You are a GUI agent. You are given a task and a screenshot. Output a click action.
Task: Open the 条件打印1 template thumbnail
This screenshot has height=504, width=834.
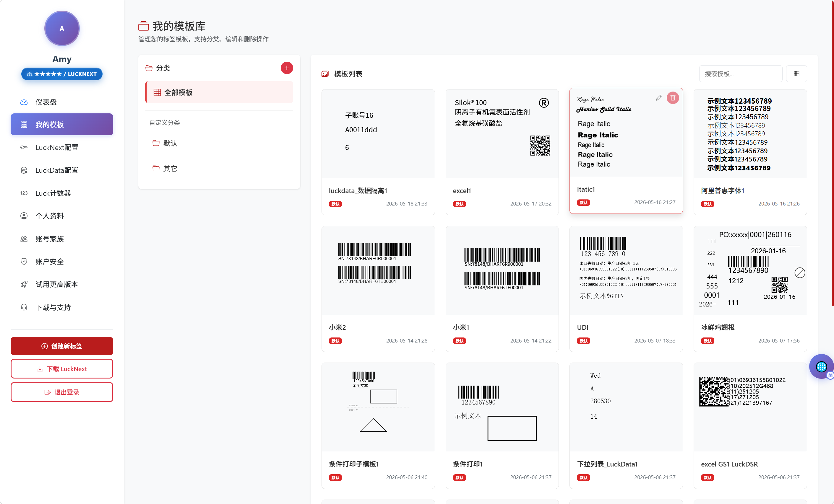[502, 407]
